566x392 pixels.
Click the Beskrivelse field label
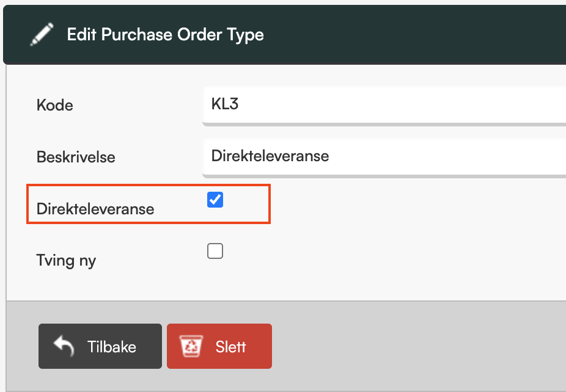(x=76, y=157)
